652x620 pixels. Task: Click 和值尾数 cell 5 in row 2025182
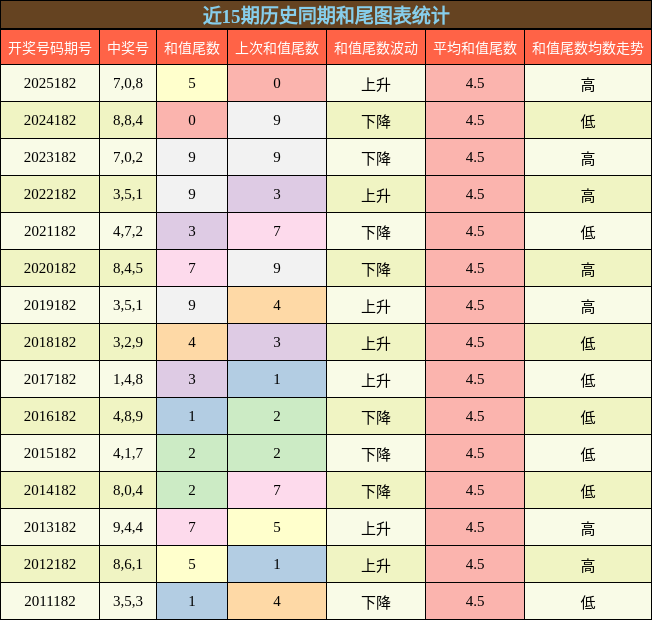pos(192,83)
